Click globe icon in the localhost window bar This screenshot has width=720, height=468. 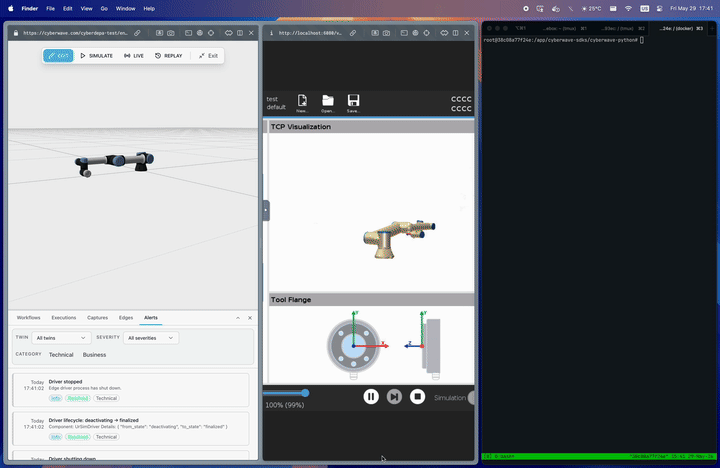(x=415, y=33)
